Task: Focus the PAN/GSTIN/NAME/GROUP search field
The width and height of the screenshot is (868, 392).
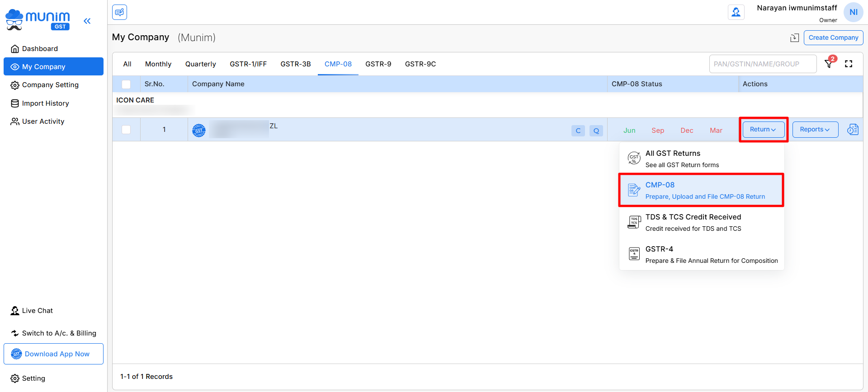Action: (763, 64)
